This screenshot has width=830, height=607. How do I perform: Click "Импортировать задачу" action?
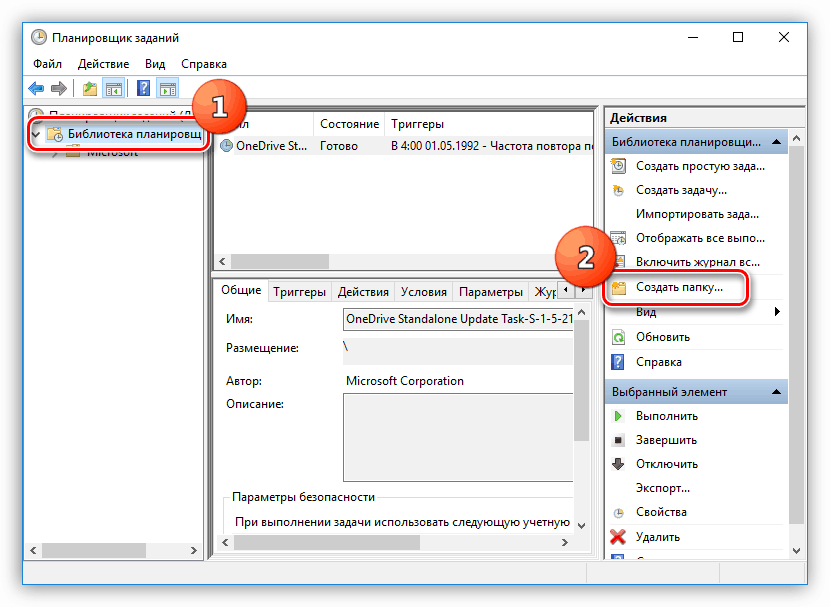[x=696, y=214]
